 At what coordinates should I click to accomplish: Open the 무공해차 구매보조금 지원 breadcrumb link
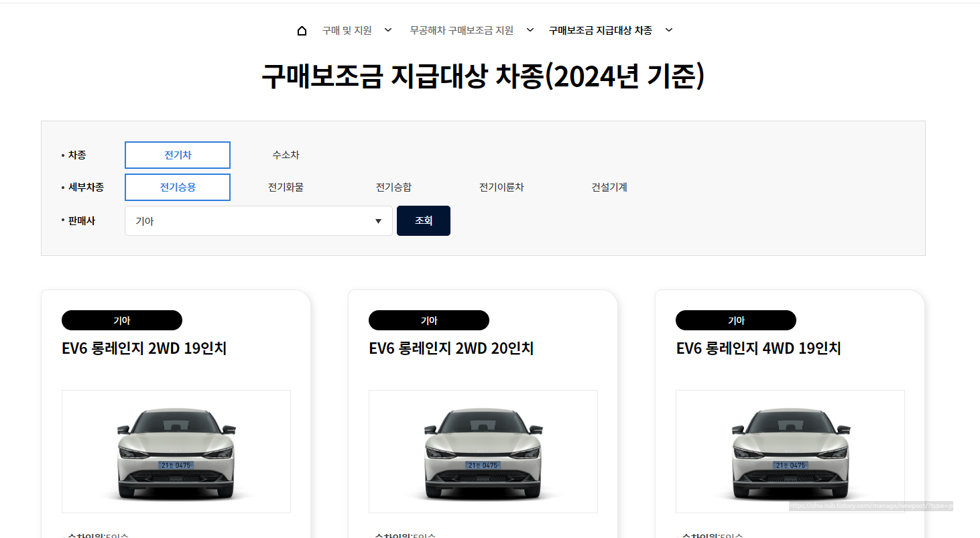point(462,30)
